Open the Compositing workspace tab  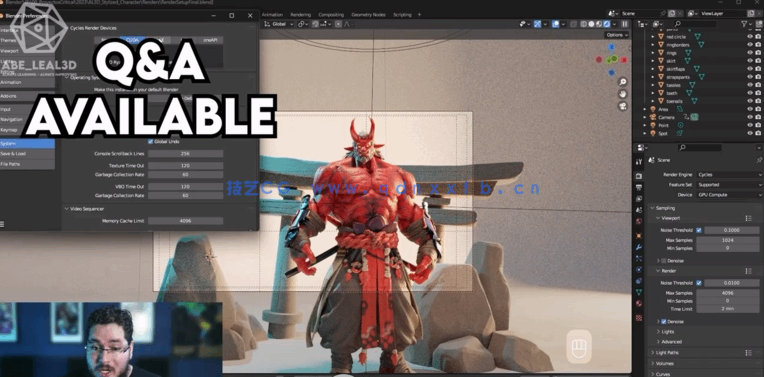coord(331,15)
